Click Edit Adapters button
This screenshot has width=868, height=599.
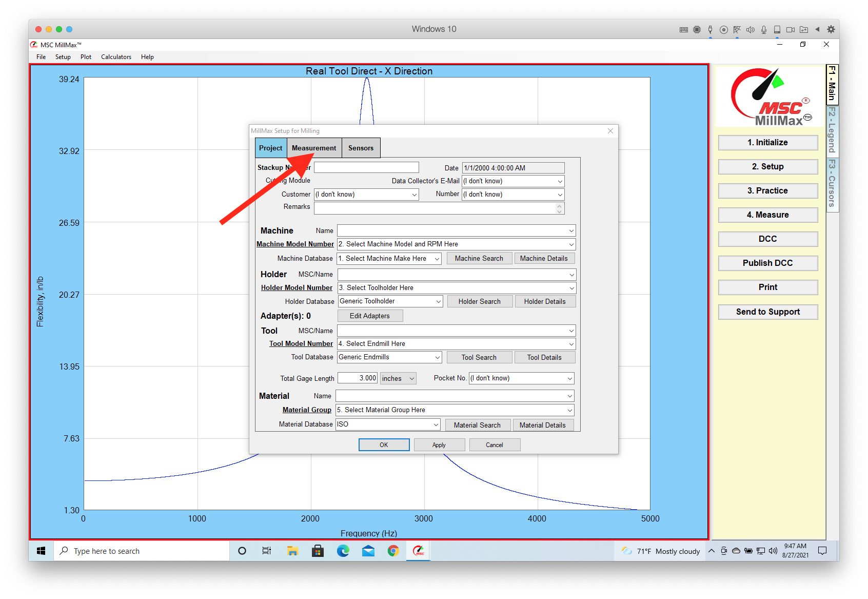point(370,316)
